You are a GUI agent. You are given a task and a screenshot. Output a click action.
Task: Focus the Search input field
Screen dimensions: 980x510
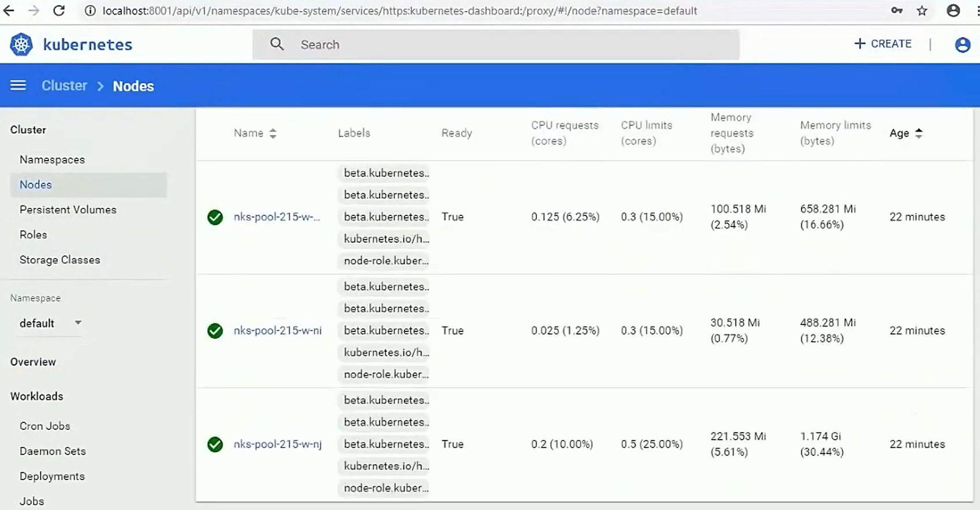click(496, 44)
